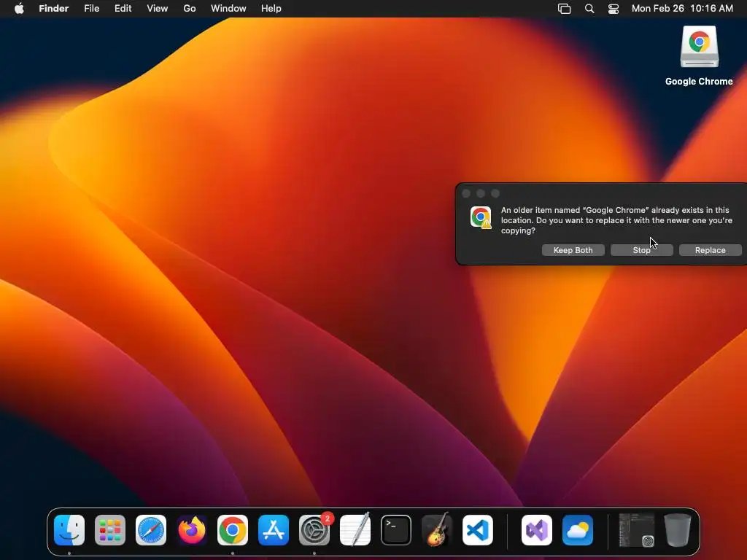Choose Keep Both in the copy dialog
747x560 pixels.
(573, 250)
